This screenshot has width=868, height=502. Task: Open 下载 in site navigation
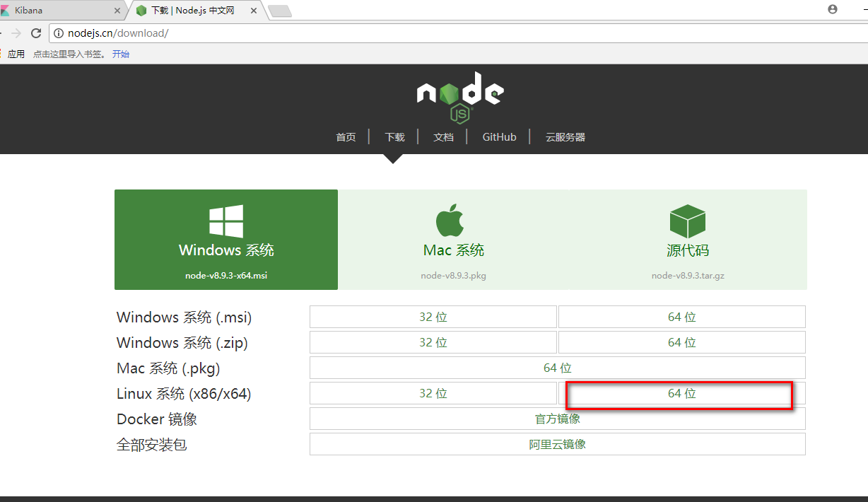[x=394, y=137]
